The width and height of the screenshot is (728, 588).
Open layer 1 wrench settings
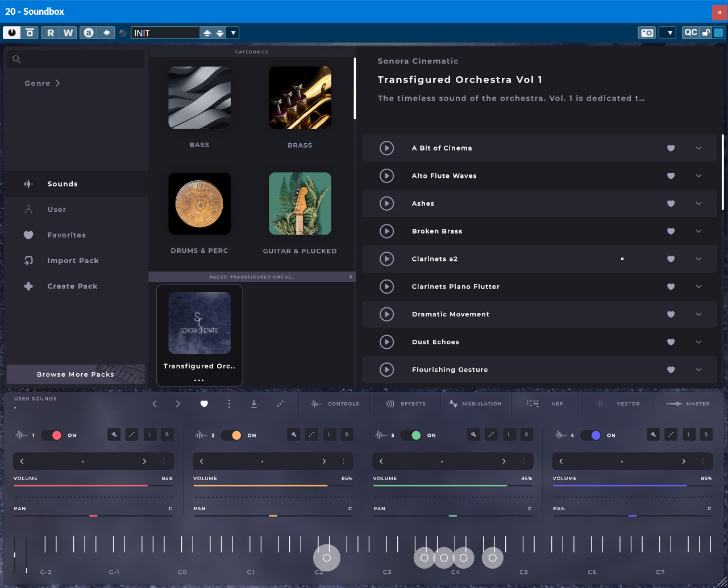pyautogui.click(x=114, y=435)
